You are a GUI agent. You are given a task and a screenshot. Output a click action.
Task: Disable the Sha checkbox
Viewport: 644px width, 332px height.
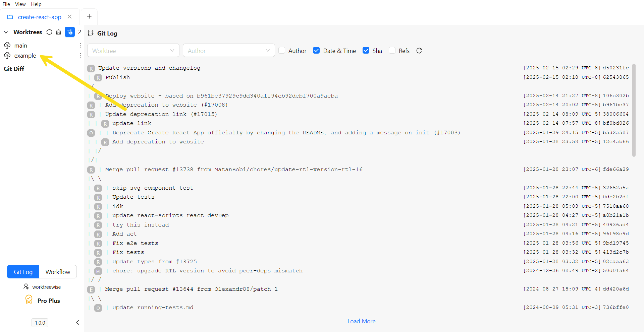click(366, 51)
